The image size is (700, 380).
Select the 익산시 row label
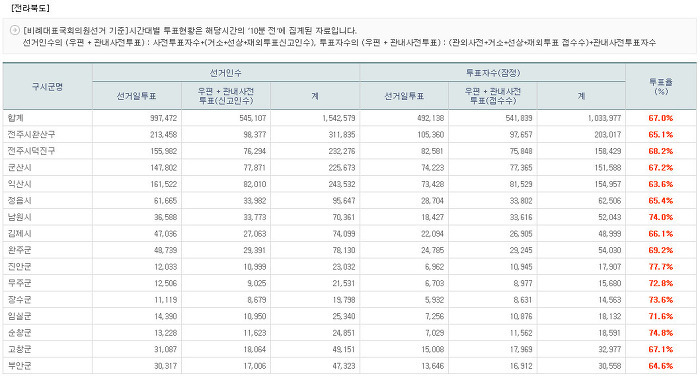20,184
